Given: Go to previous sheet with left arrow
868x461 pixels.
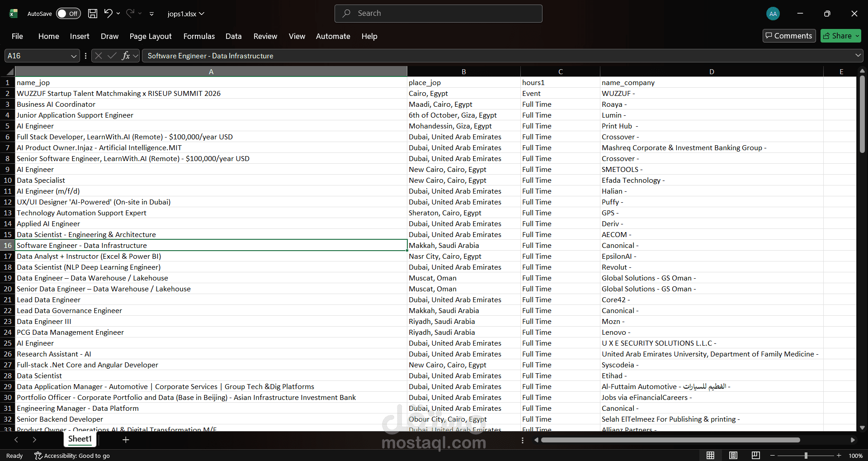Looking at the screenshot, I should click(16, 439).
